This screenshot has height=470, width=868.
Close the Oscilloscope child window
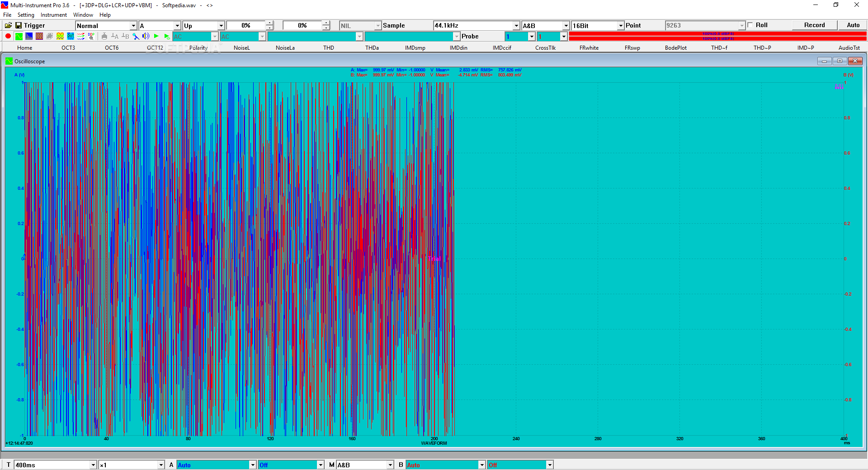coord(855,61)
